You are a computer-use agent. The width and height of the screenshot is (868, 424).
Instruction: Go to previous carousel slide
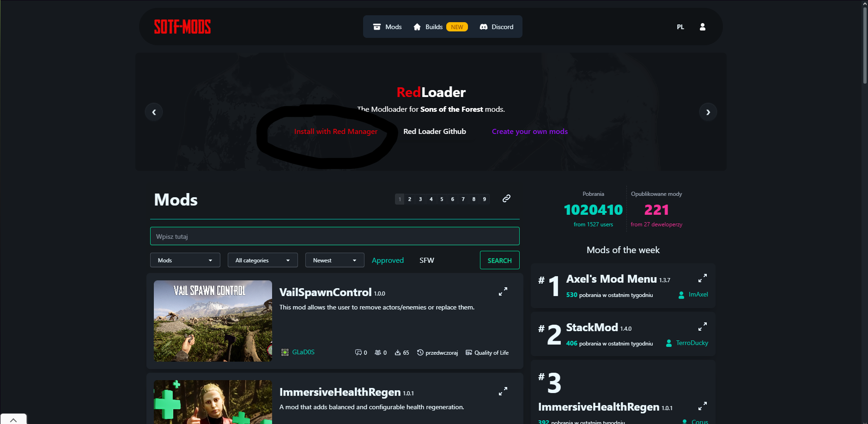tap(154, 112)
